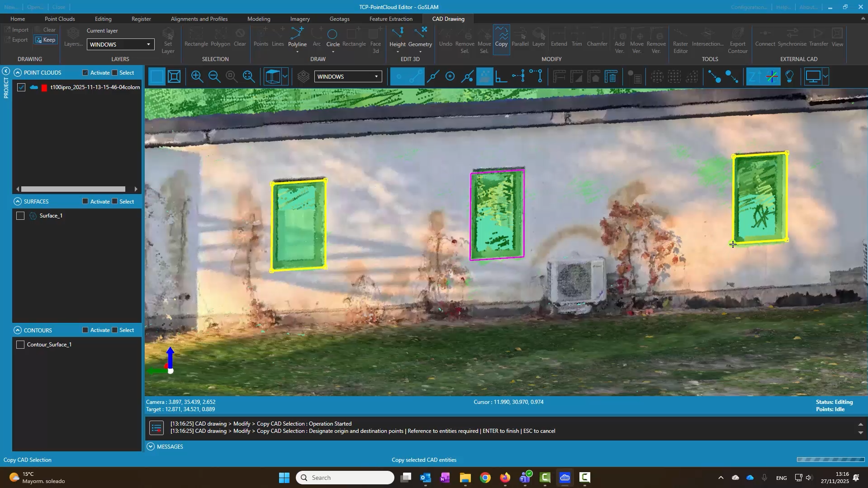Image resolution: width=868 pixels, height=488 pixels.
Task: Click the Windows taskbar Search box
Action: point(345,478)
